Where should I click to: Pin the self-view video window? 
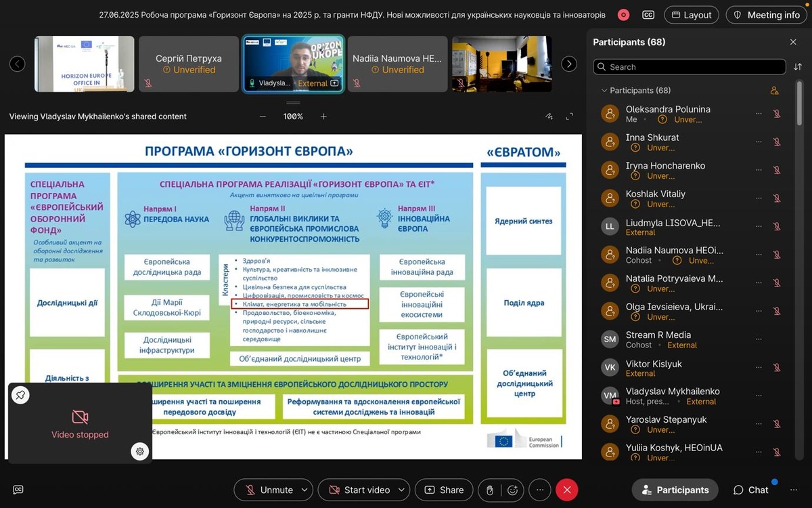tap(21, 395)
